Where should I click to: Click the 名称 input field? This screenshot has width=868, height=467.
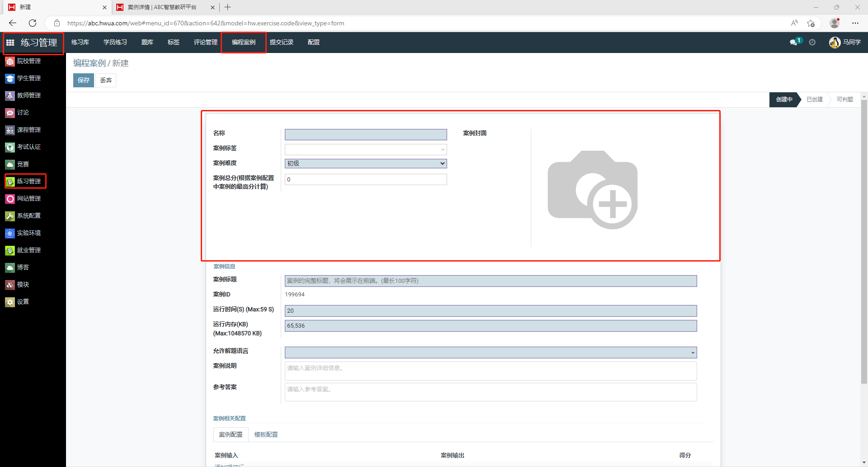tap(366, 134)
